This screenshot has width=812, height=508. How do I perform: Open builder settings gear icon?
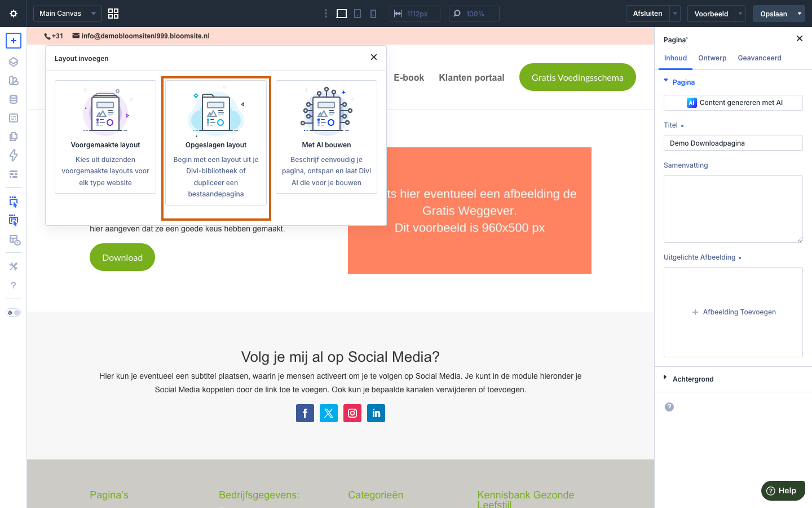click(x=14, y=14)
